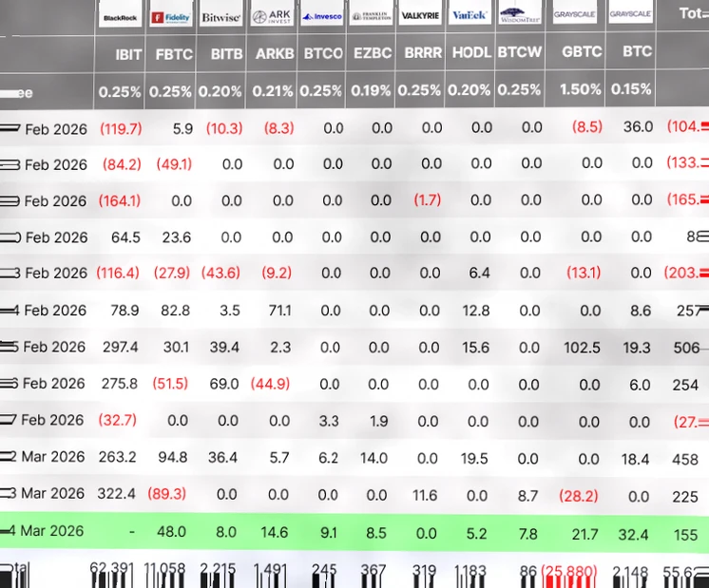Screen dimensions: 709x588
Task: Select the FBTC column header
Action: 174,54
